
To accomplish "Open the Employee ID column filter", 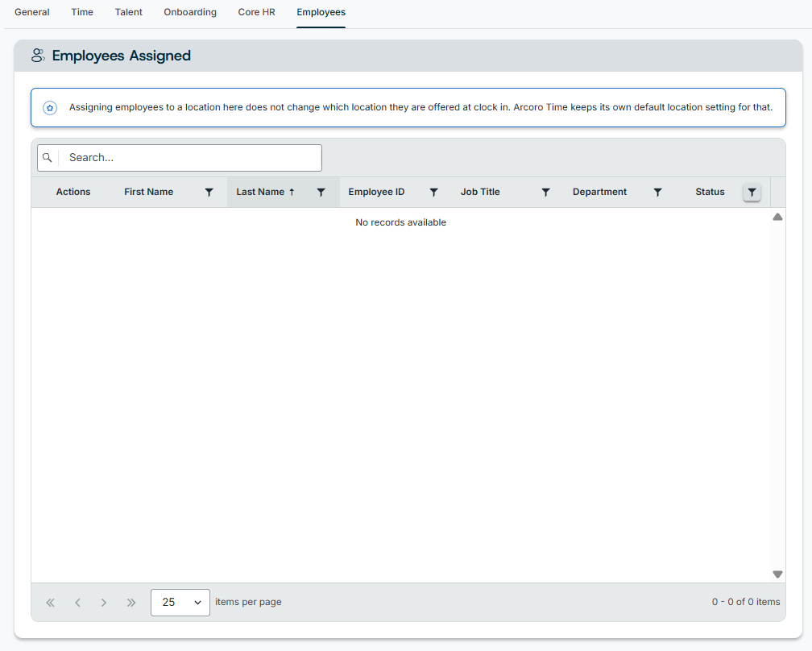I will pos(434,192).
